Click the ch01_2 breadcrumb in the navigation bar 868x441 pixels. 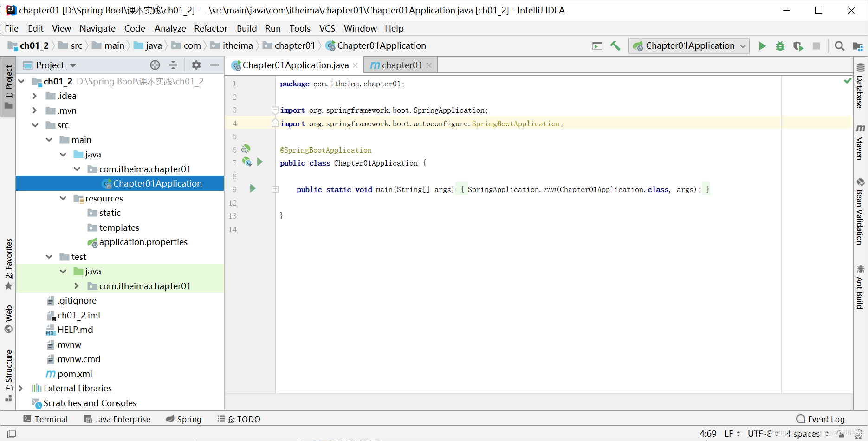[x=29, y=46]
